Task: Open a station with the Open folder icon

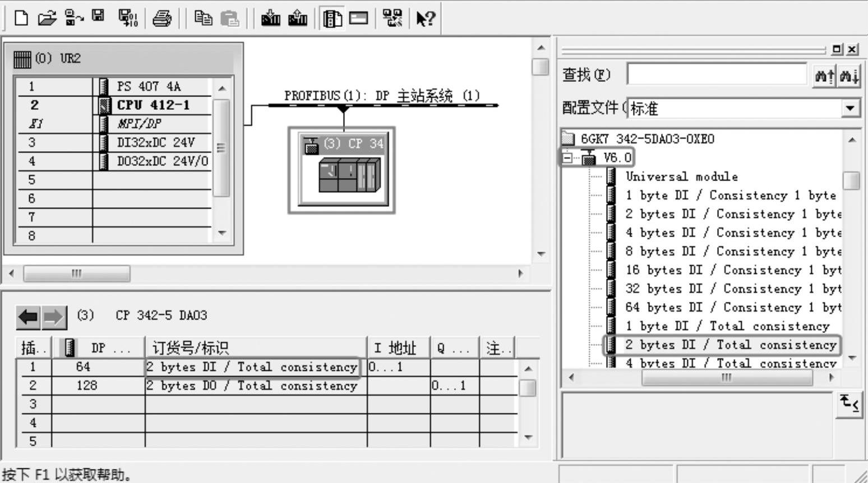Action: pyautogui.click(x=47, y=18)
